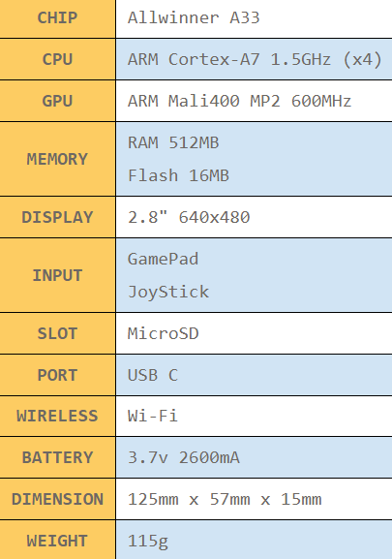Click the CPU row label
Screen dimensions: 392x559
coord(57,59)
